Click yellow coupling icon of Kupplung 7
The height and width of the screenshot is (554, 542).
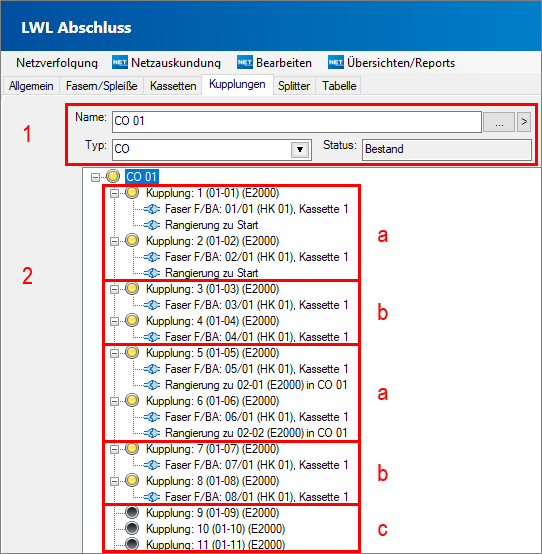[x=132, y=448]
